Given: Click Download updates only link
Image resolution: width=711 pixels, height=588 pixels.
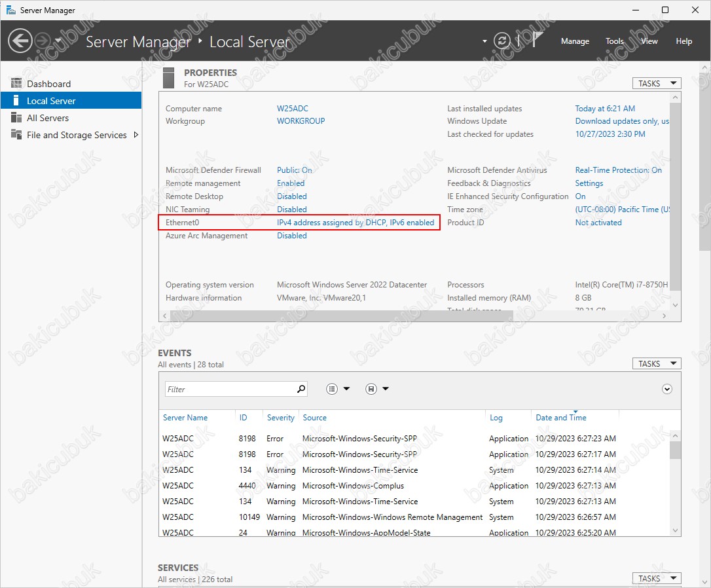Looking at the screenshot, I should (x=622, y=121).
